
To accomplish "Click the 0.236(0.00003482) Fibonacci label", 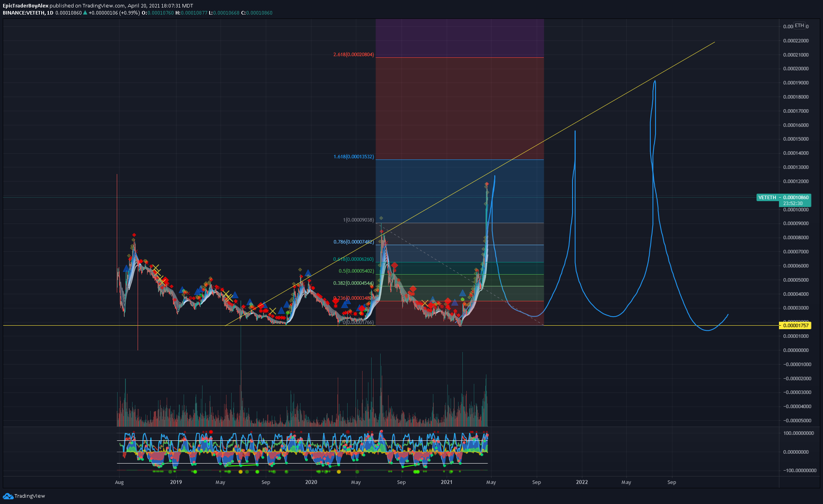I will coord(354,298).
